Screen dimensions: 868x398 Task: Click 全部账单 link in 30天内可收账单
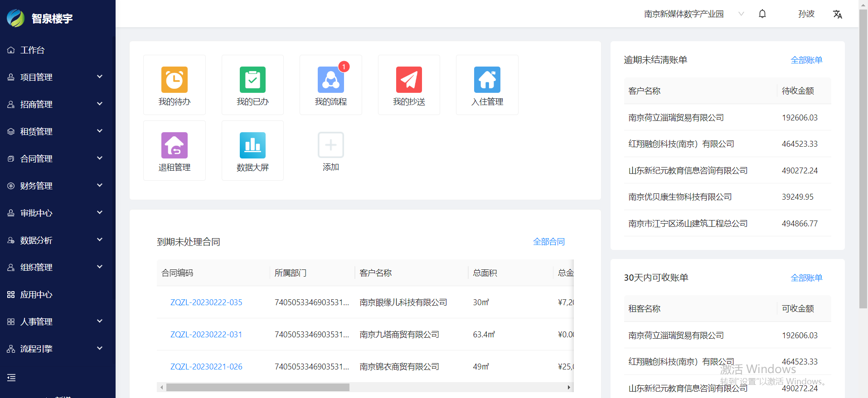click(806, 278)
